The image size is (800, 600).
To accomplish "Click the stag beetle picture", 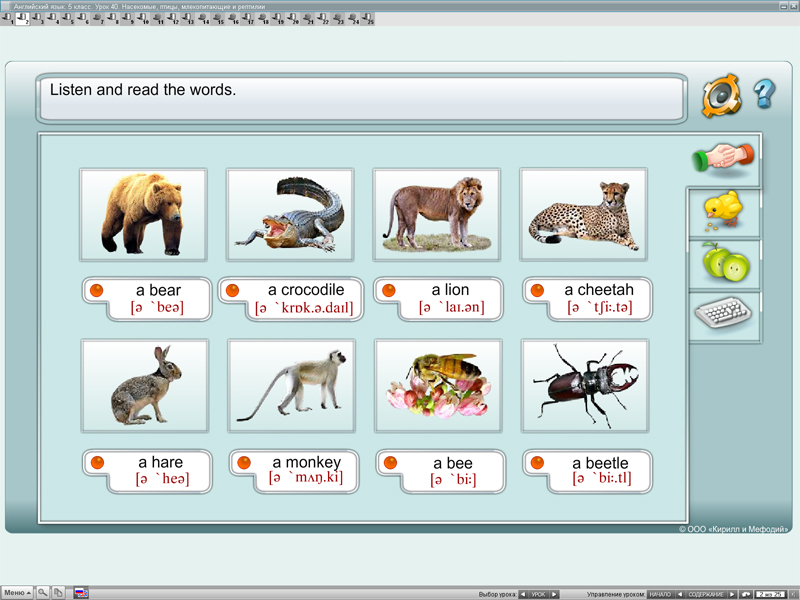I will [x=585, y=386].
